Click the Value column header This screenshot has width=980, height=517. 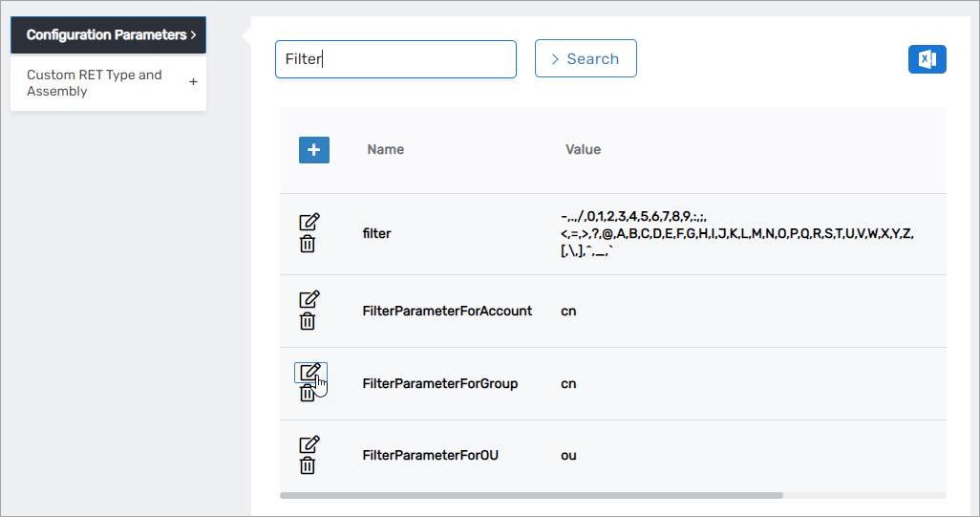pos(583,149)
